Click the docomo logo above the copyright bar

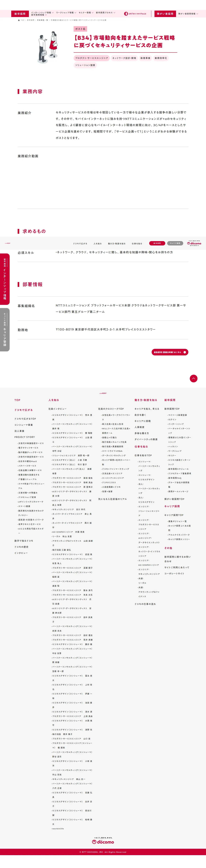(103, 841)
